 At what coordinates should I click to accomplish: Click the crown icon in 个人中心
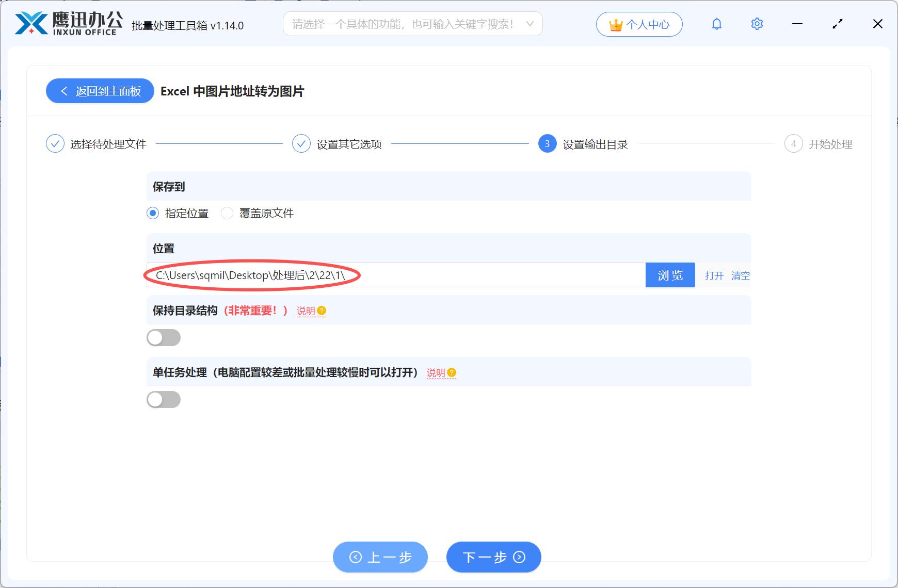[x=615, y=23]
